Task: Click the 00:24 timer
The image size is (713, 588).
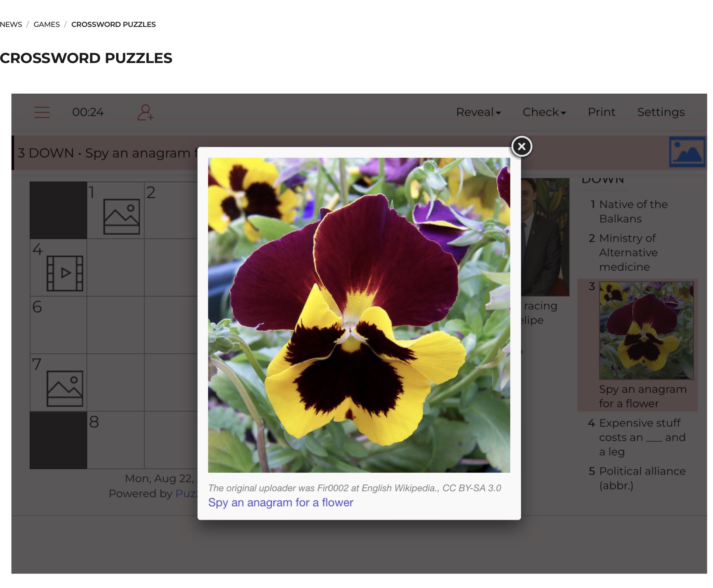Action: 88,112
